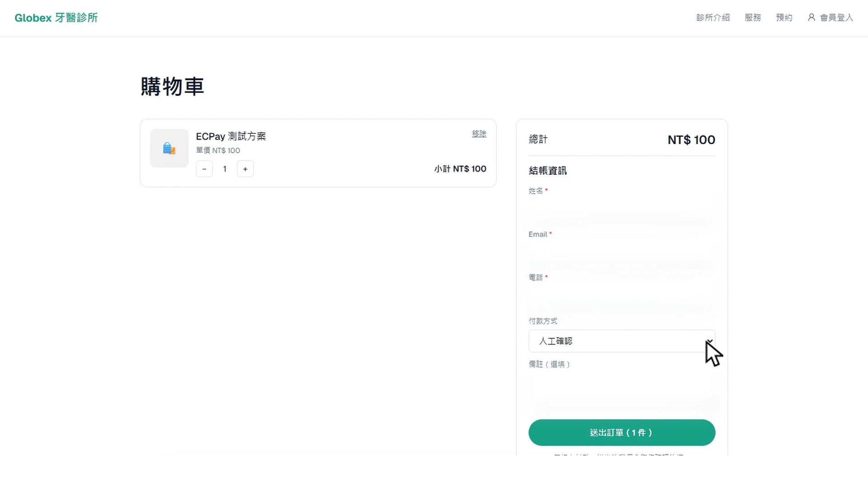This screenshot has height=488, width=868.
Task: Focus the 電話 input field
Action: pyautogui.click(x=622, y=297)
